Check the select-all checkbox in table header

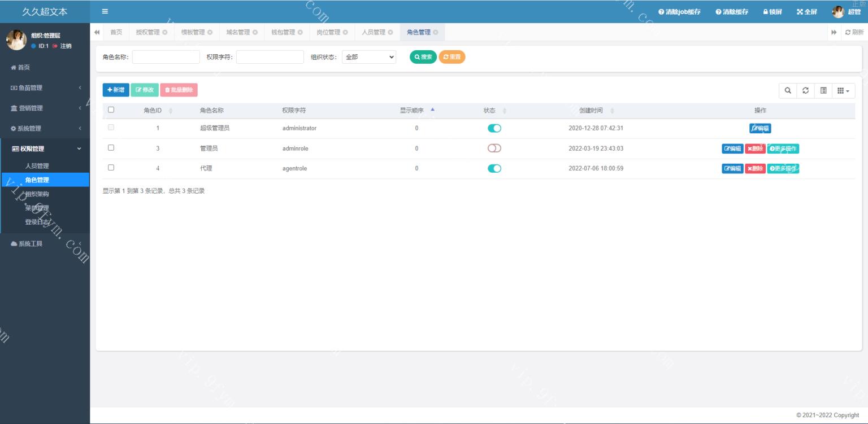(x=111, y=110)
